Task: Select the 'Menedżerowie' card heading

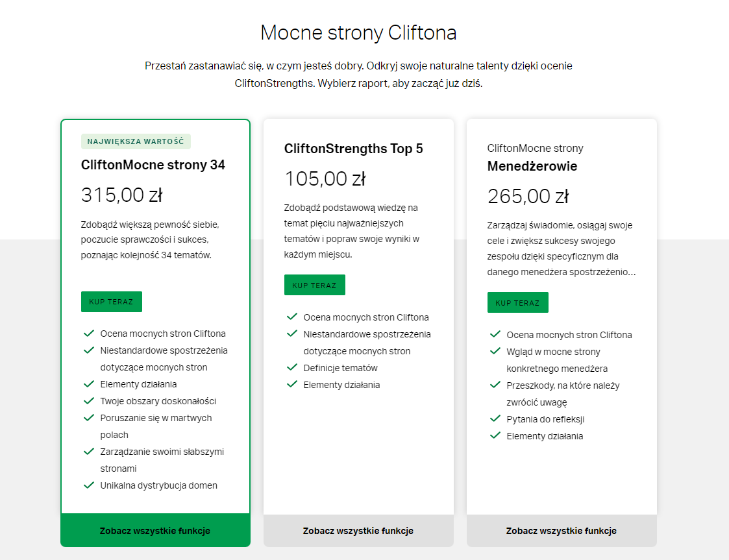Action: (x=532, y=166)
